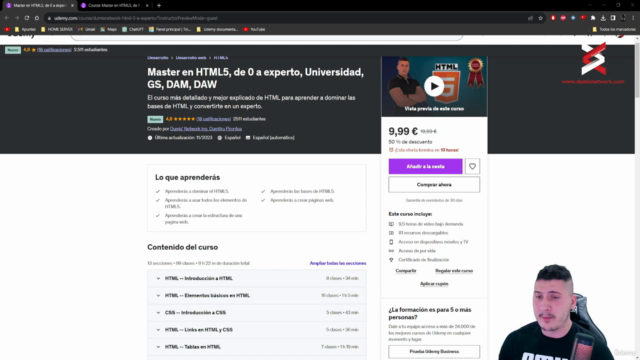Open the YouTube labeled bookmark

click(x=254, y=29)
